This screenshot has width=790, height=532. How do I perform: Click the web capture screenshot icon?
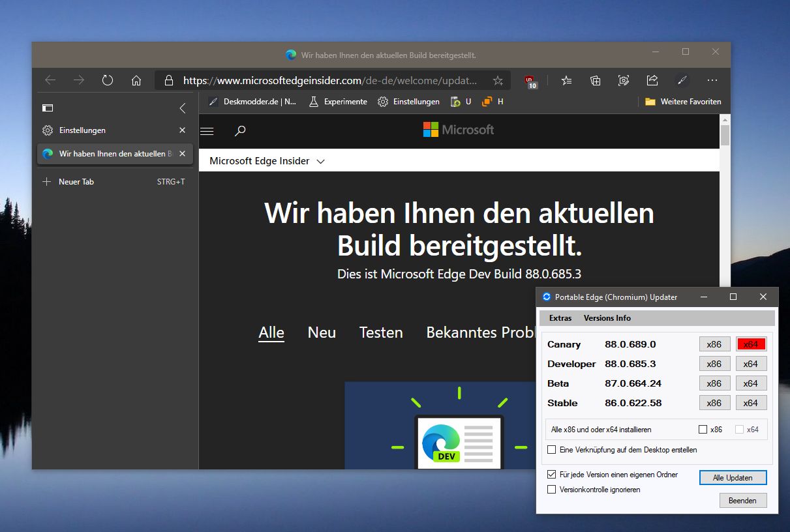(624, 80)
